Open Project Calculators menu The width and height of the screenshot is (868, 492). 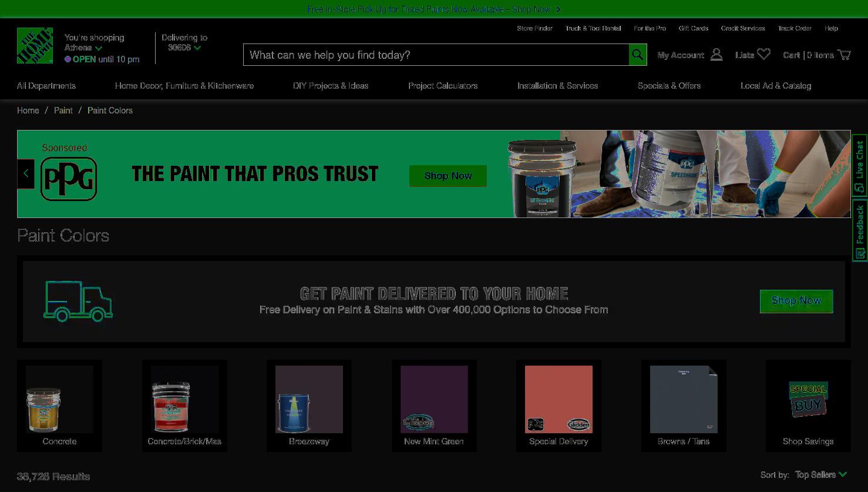(443, 85)
